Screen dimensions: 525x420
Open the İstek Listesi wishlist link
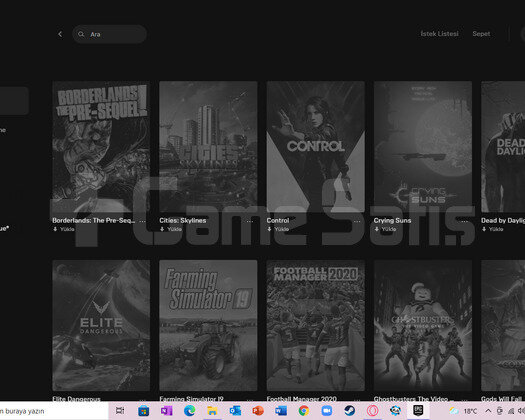click(x=439, y=34)
